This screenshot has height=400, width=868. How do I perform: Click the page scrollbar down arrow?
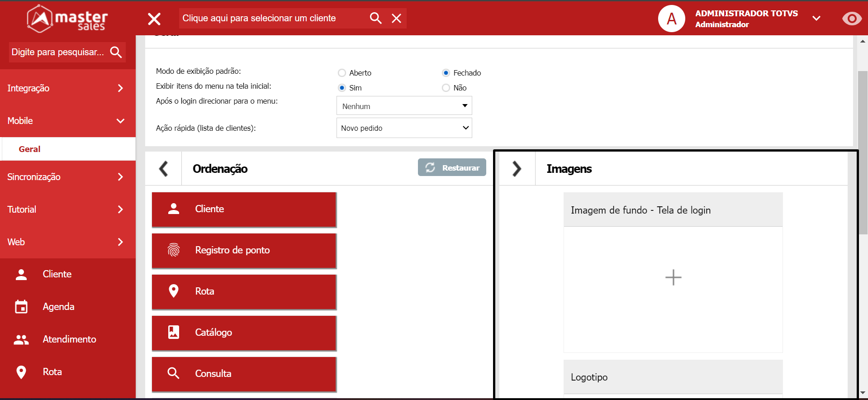point(863,393)
